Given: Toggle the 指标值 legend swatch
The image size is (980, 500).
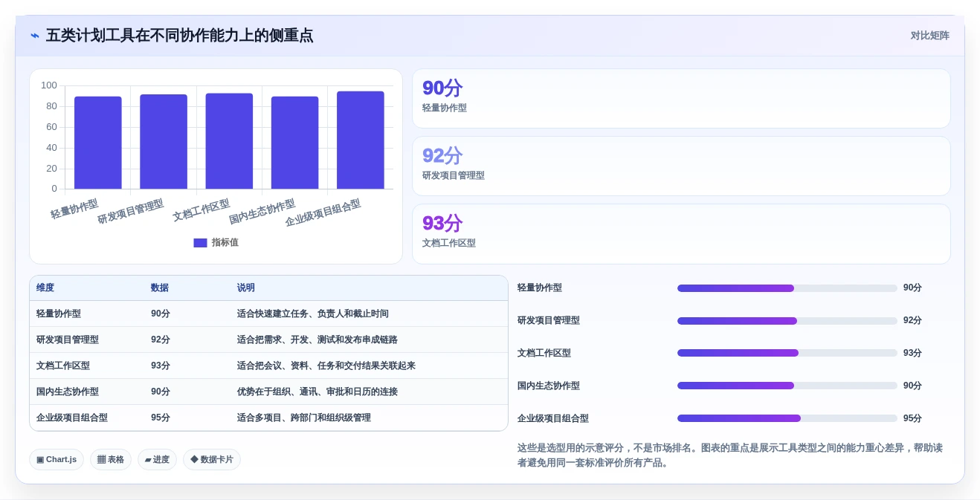Looking at the screenshot, I should coord(200,243).
